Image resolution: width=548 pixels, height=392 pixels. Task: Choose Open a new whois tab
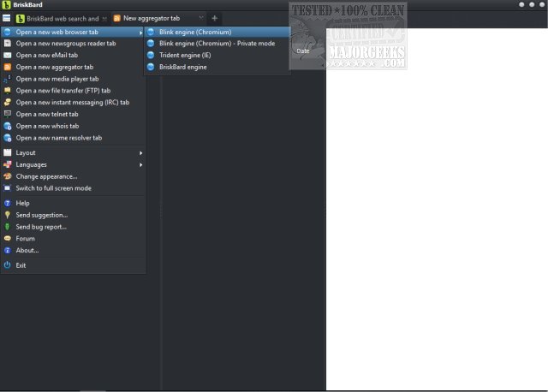point(73,126)
